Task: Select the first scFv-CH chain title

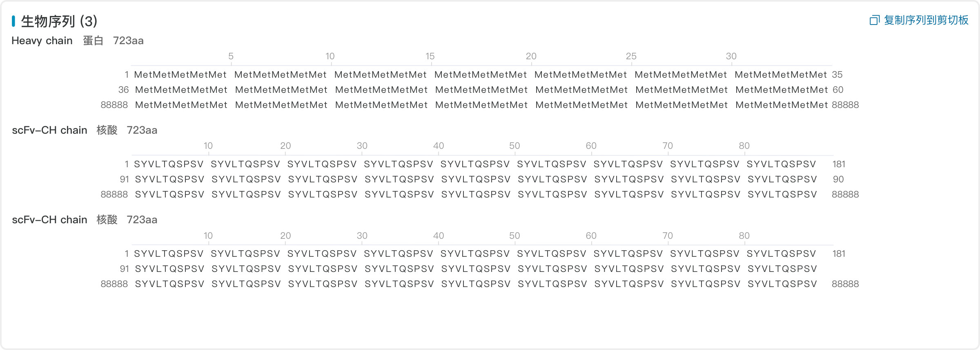Action: 50,130
